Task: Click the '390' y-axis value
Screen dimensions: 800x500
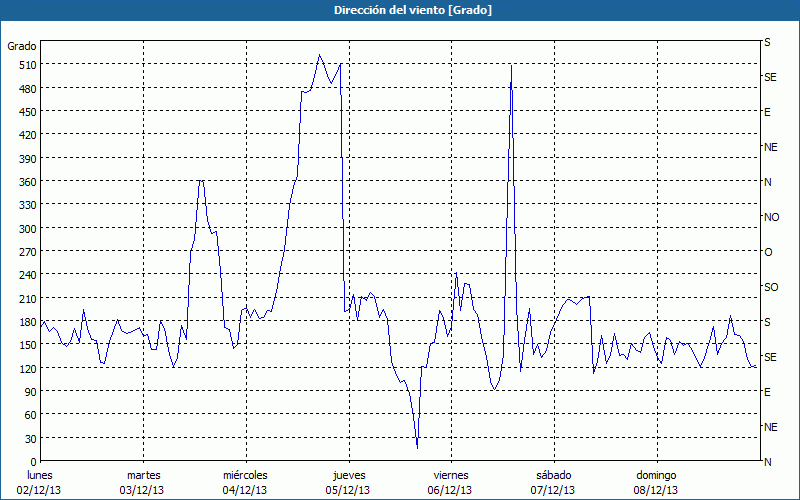Action: tap(28, 159)
